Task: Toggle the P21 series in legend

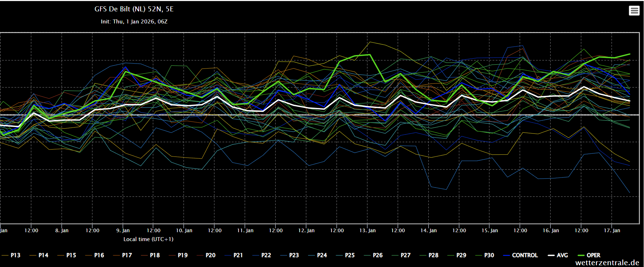Action: (234, 255)
